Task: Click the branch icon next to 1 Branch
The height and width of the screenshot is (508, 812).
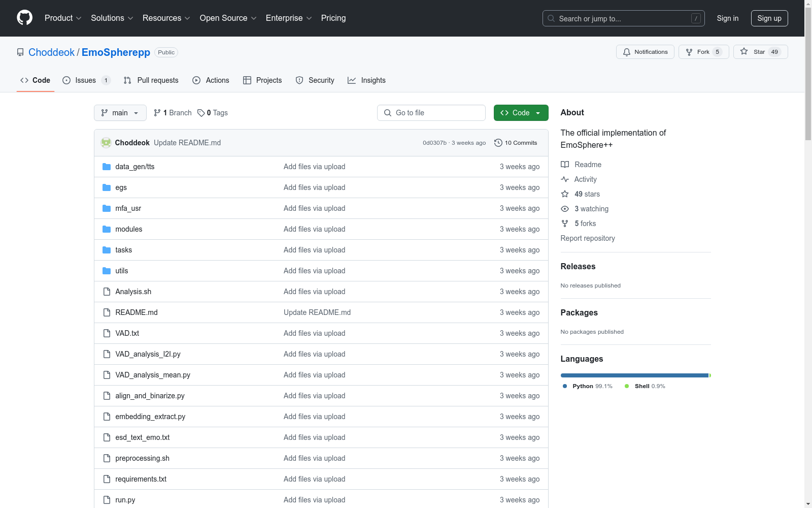Action: tap(157, 113)
